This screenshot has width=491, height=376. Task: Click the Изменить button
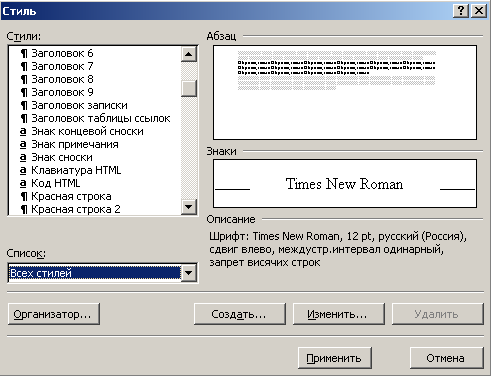tap(339, 314)
